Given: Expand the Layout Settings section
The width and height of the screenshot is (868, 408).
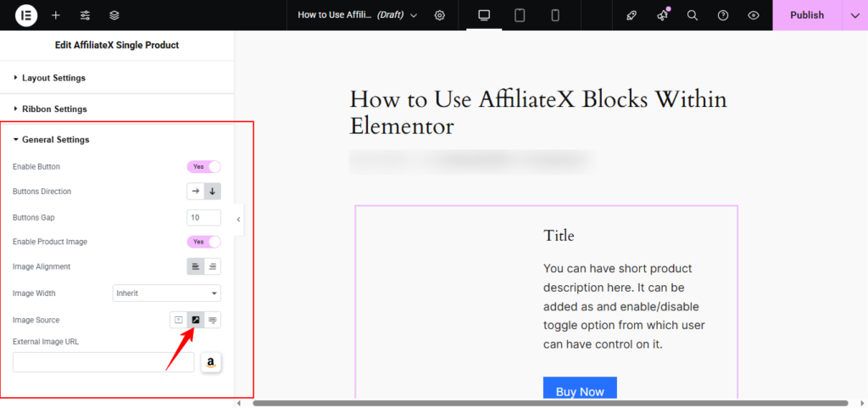Looking at the screenshot, I should pos(54,78).
